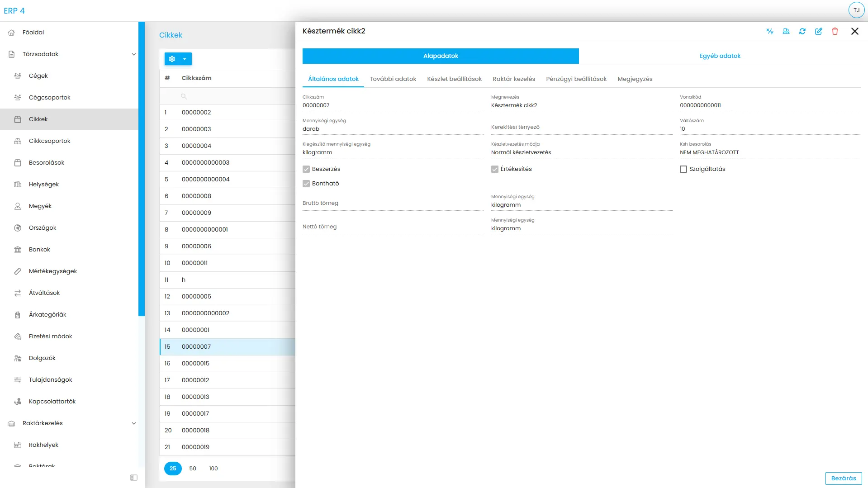
Task: Collapse the sidebar with bottom panel icon
Action: 134,478
